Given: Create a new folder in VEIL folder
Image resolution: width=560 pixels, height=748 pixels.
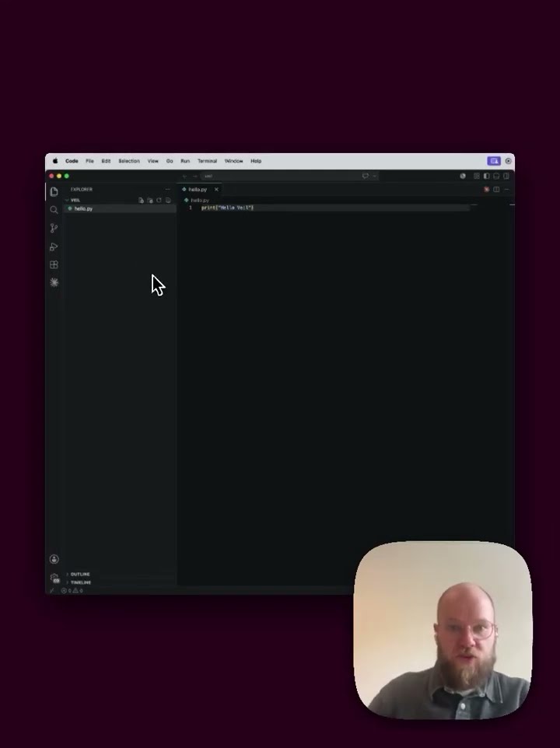Looking at the screenshot, I should [150, 201].
